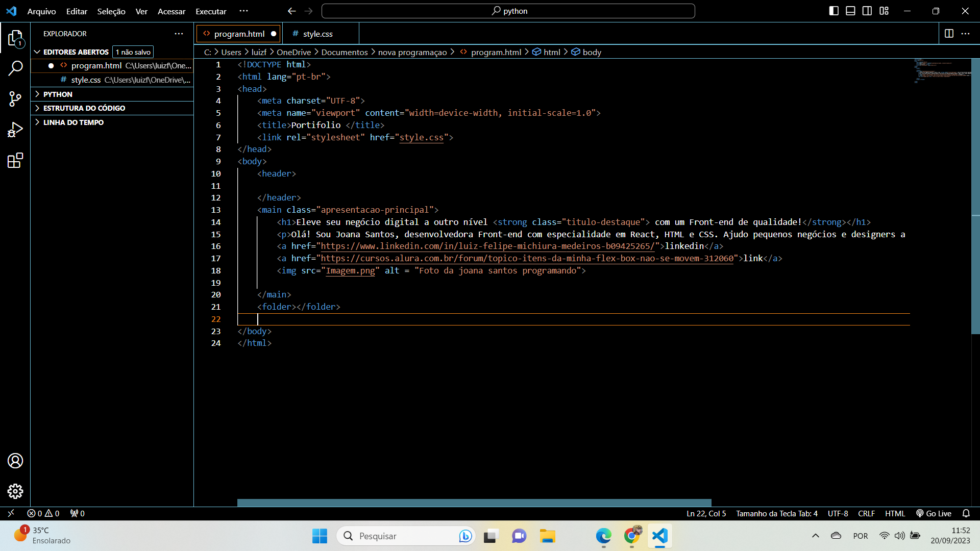The width and height of the screenshot is (980, 551).
Task: Open the Manage gear icon
Action: pos(15,491)
